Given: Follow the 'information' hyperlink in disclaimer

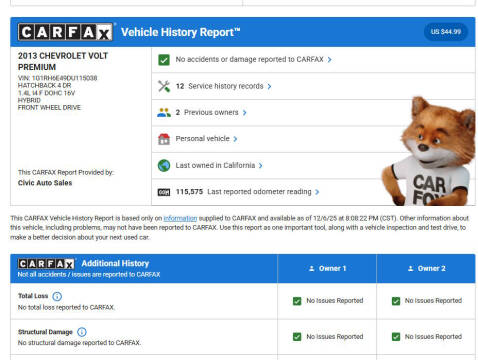Looking at the screenshot, I should pyautogui.click(x=180, y=218).
